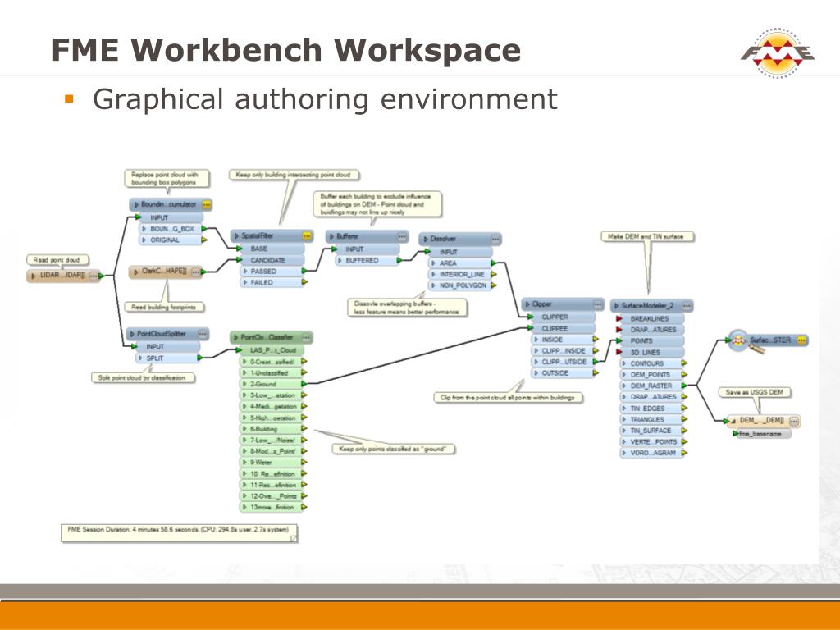840x630 pixels.
Task: Click the FME Session Duration note
Action: 180,533
